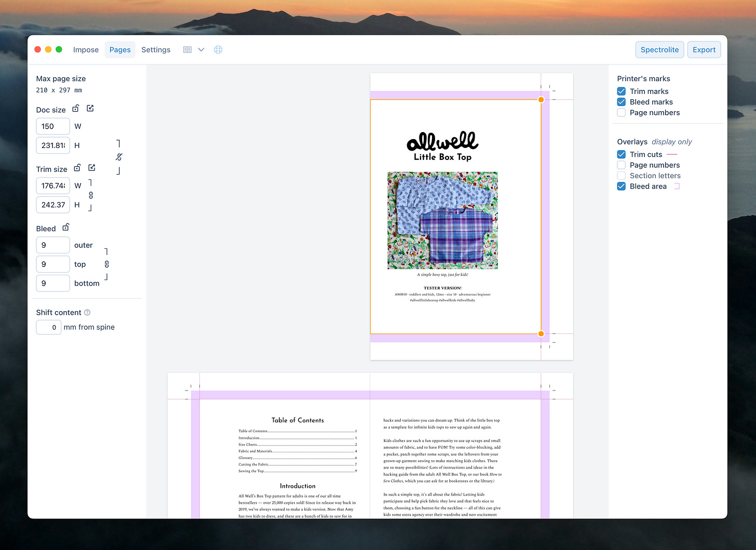Toggle Bleed area overlay checkbox

point(621,186)
